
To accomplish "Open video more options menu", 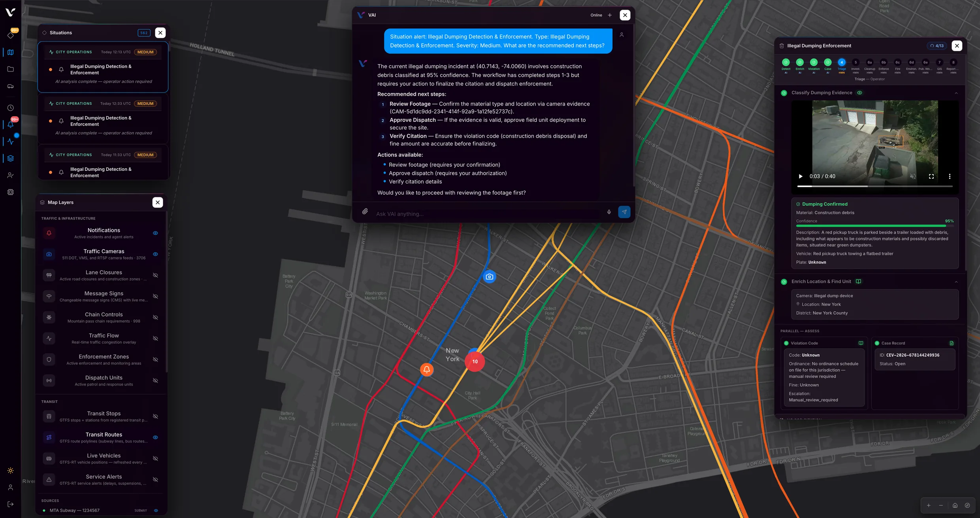I will 950,176.
